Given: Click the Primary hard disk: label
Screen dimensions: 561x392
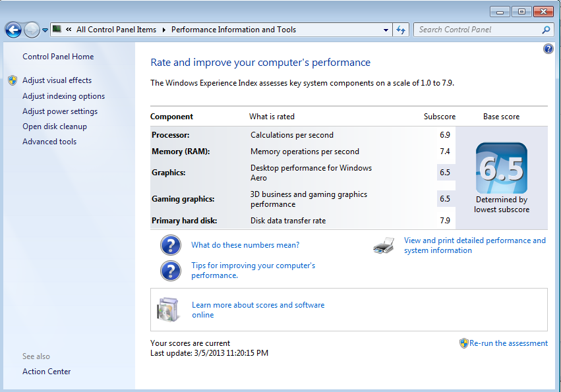Looking at the screenshot, I should 185,221.
